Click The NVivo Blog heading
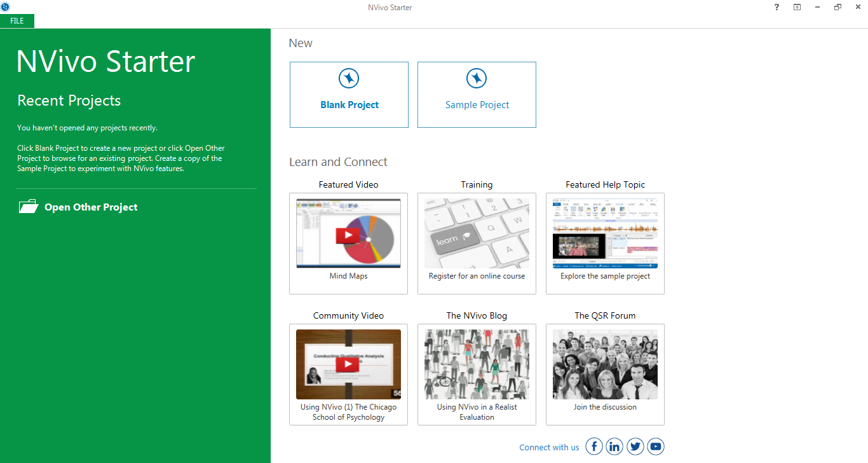 pyautogui.click(x=477, y=315)
